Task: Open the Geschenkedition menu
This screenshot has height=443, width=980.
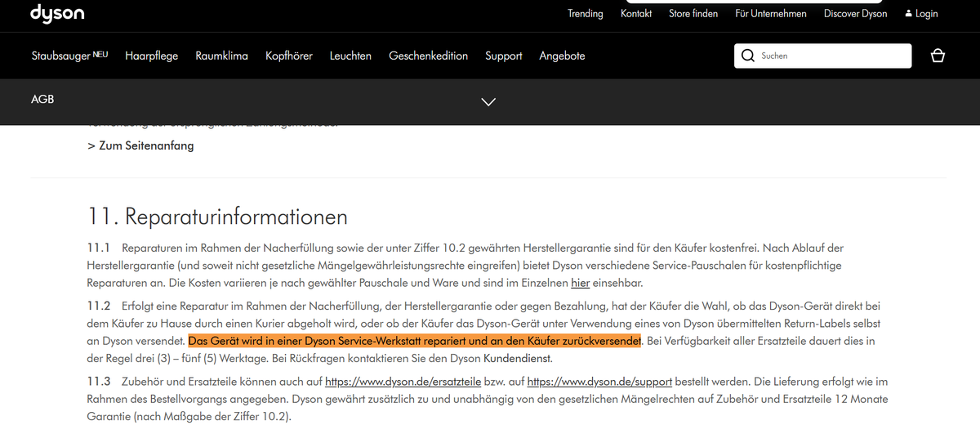Action: click(x=429, y=56)
